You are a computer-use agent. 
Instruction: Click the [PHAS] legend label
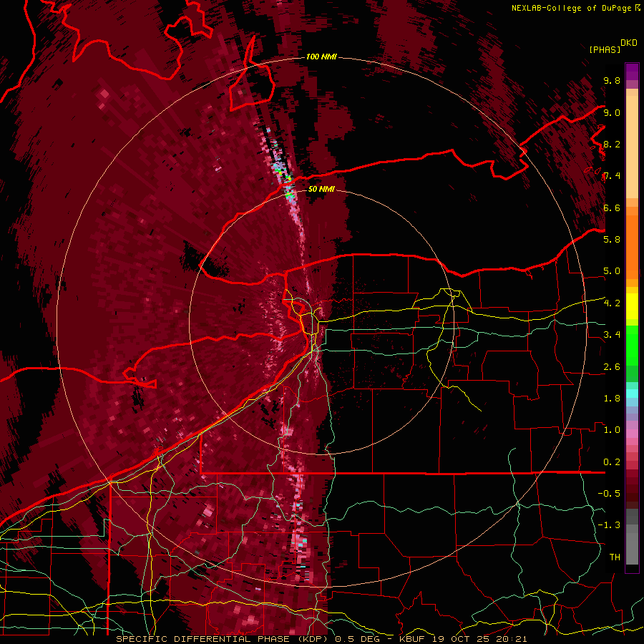click(605, 49)
